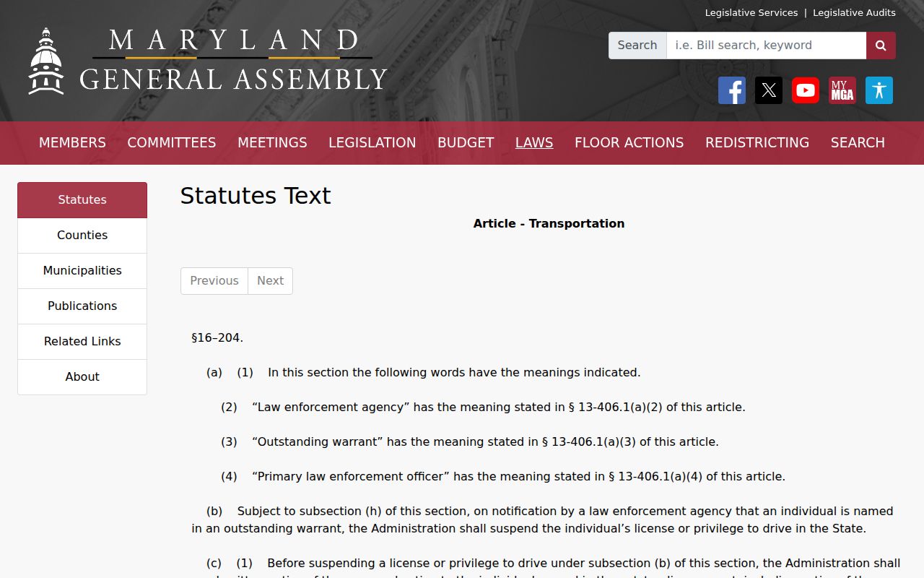
Task: Open the Legislation menu
Action: click(x=372, y=143)
